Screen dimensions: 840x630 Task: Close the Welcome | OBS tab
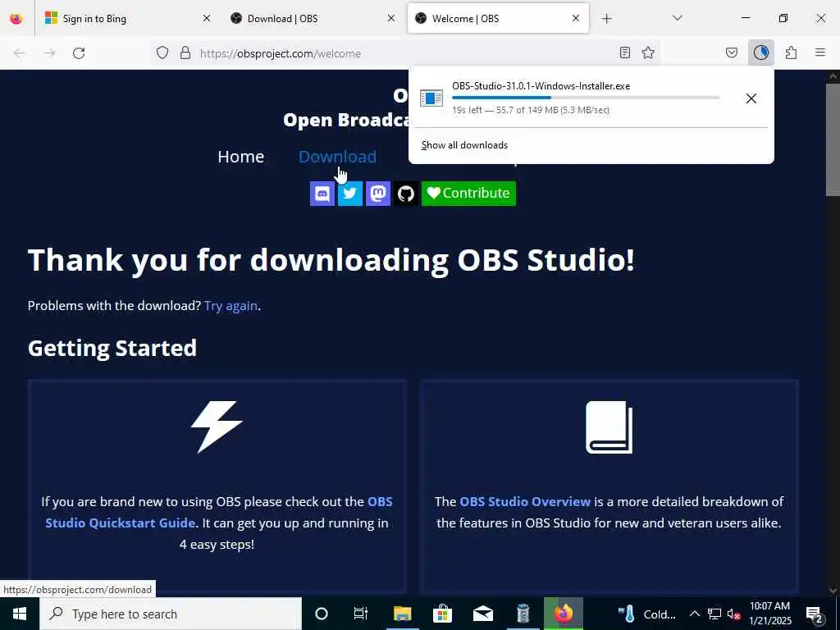tap(576, 19)
